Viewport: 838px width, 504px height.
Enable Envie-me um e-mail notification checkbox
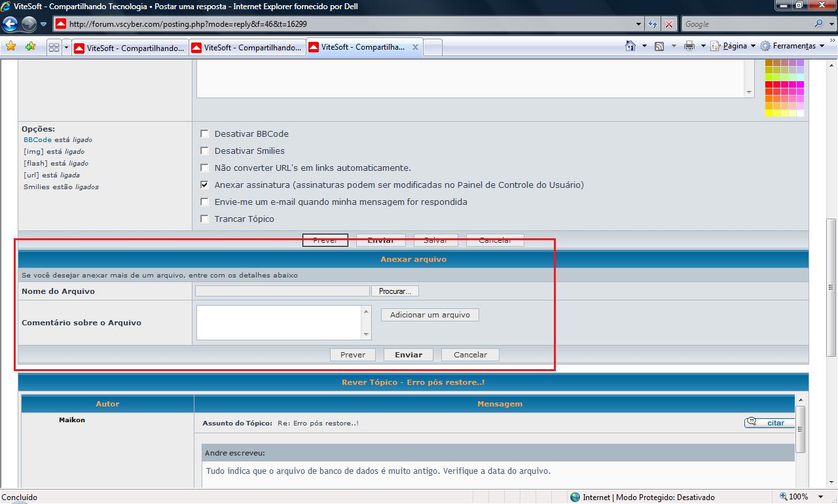[204, 202]
